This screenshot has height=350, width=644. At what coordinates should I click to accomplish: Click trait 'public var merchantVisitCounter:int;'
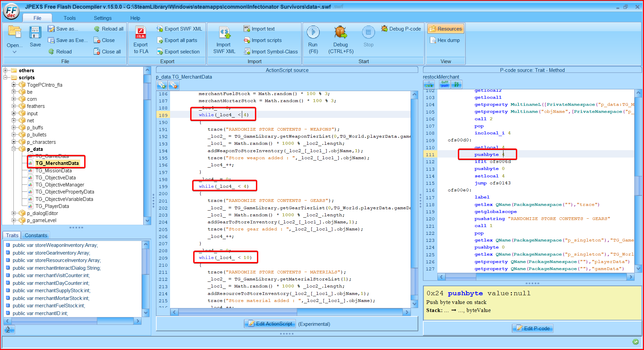[x=51, y=275]
